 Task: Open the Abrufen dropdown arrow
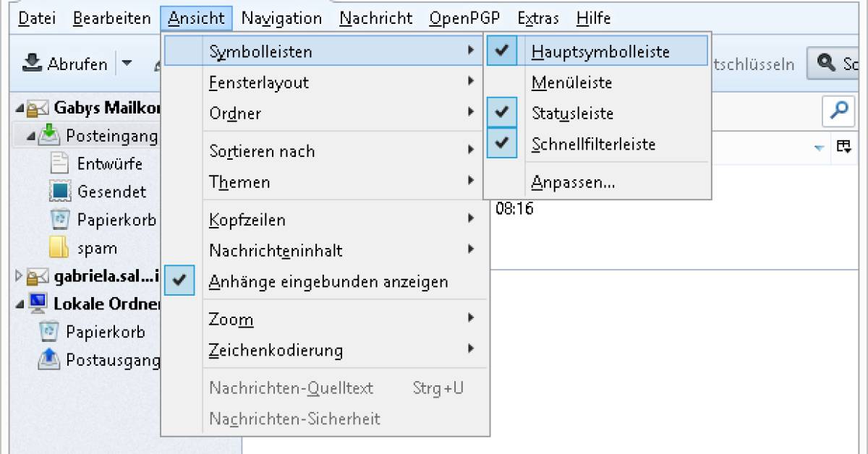pyautogui.click(x=127, y=64)
